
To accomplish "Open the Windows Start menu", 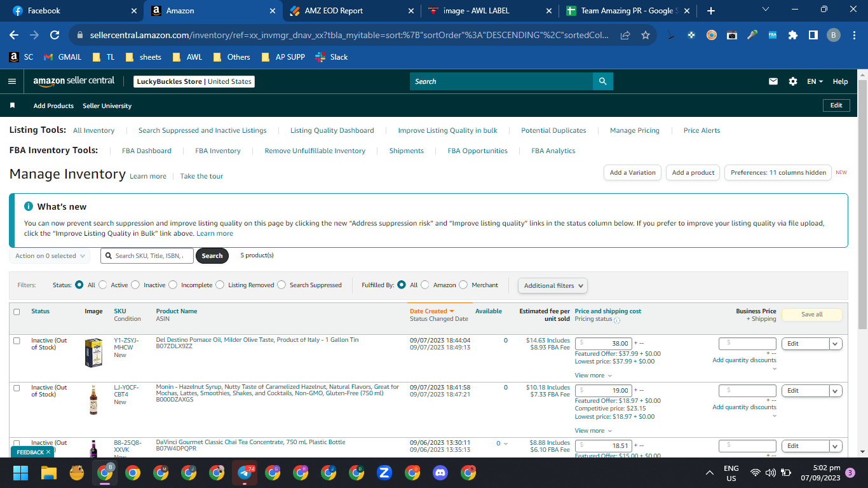I will [21, 473].
